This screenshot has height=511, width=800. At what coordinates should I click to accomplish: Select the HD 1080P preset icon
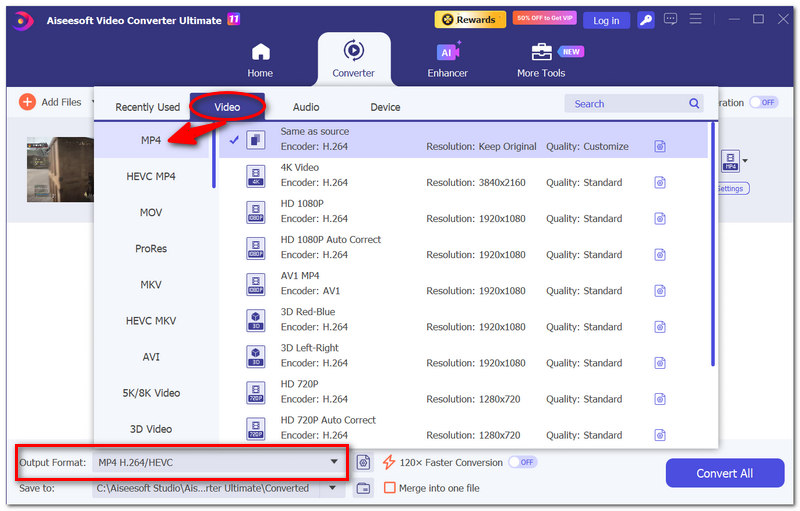tap(256, 212)
